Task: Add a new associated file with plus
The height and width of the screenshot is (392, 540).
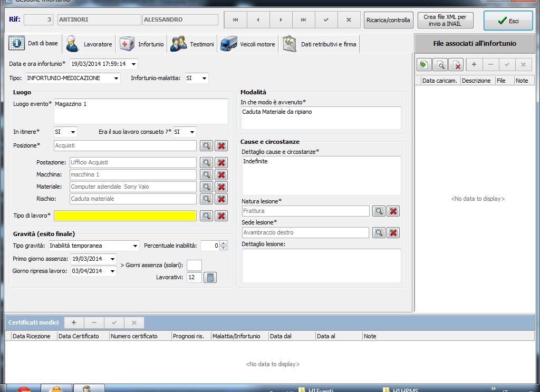Action: 474,64
